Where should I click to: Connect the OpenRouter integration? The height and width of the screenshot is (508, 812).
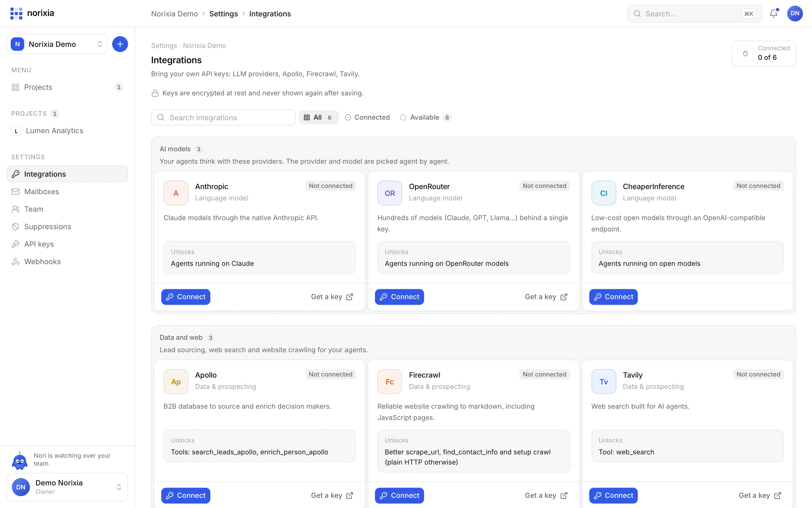point(399,297)
